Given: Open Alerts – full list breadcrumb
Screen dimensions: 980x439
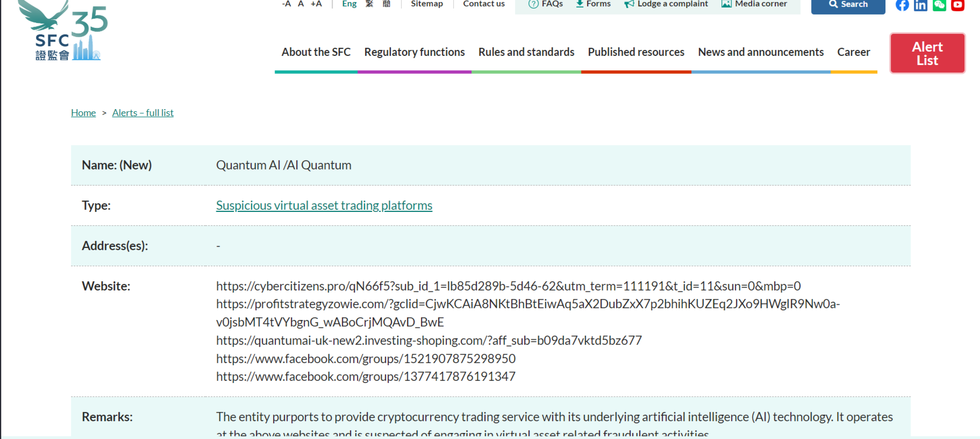Looking at the screenshot, I should [143, 113].
